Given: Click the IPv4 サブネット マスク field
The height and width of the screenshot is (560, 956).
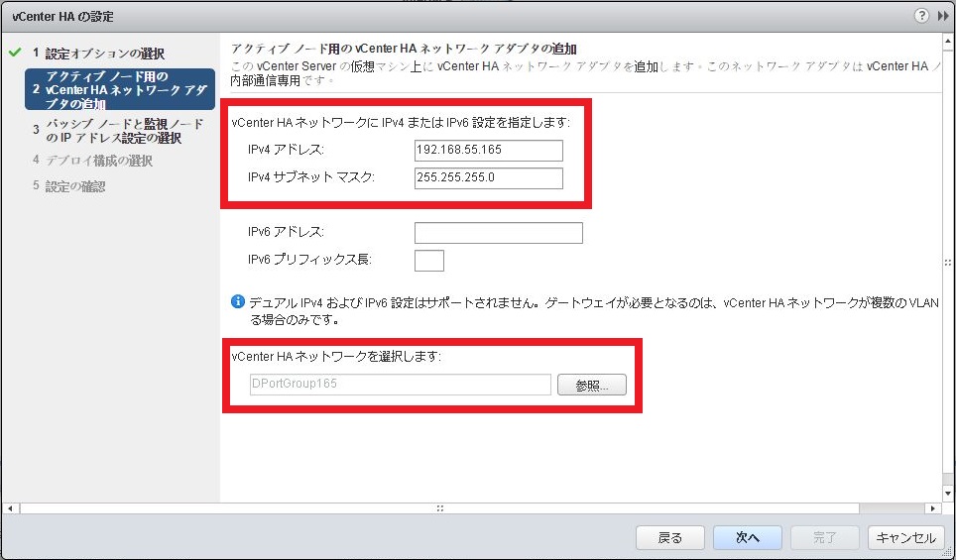Looking at the screenshot, I should [488, 178].
